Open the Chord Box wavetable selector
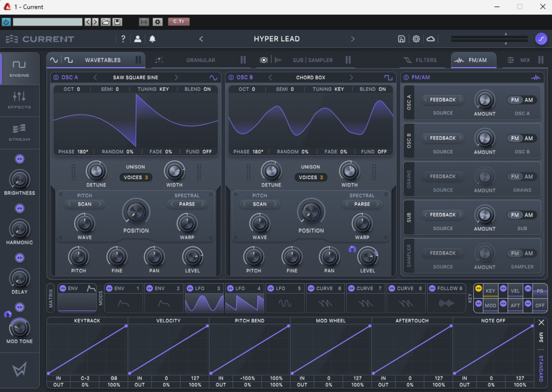 (x=310, y=78)
